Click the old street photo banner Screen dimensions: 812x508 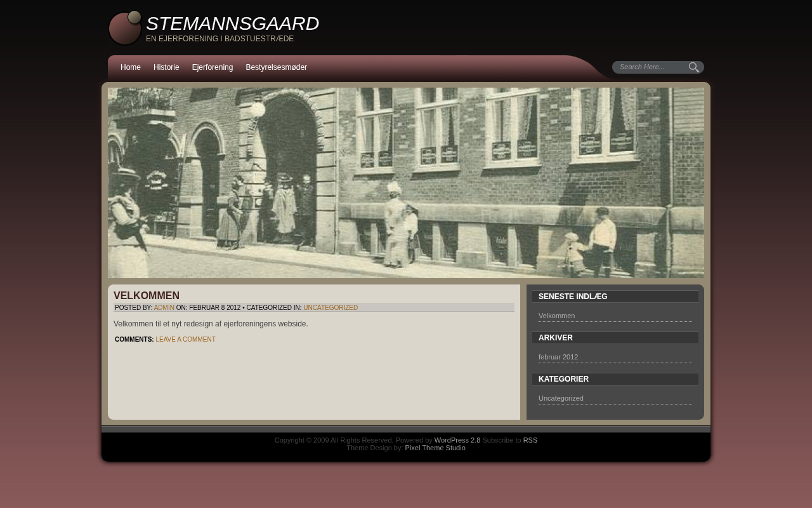click(x=406, y=183)
